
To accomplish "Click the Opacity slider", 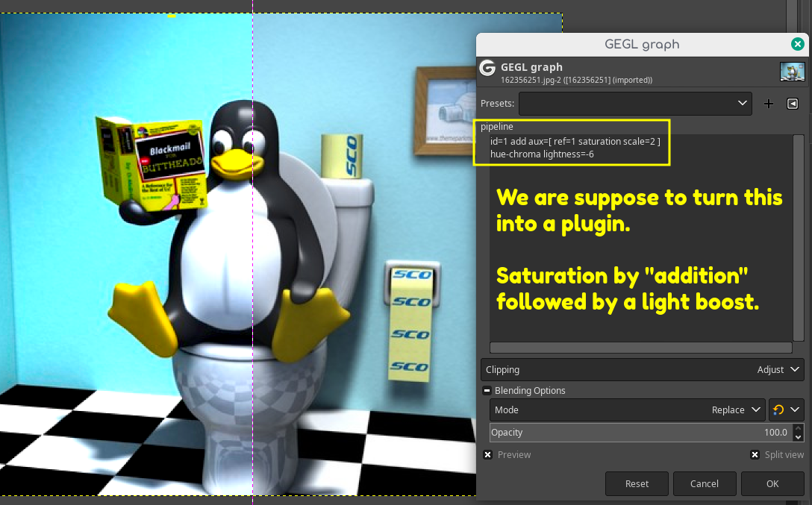I will [640, 433].
